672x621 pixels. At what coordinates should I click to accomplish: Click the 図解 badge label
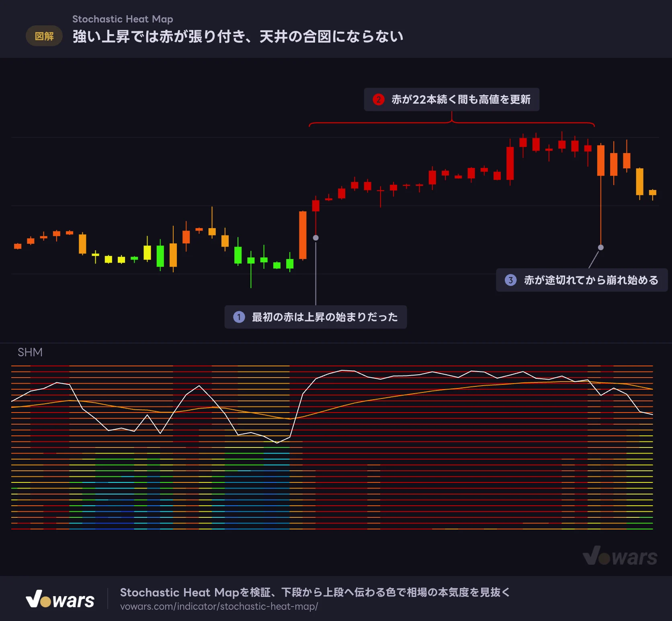(44, 36)
